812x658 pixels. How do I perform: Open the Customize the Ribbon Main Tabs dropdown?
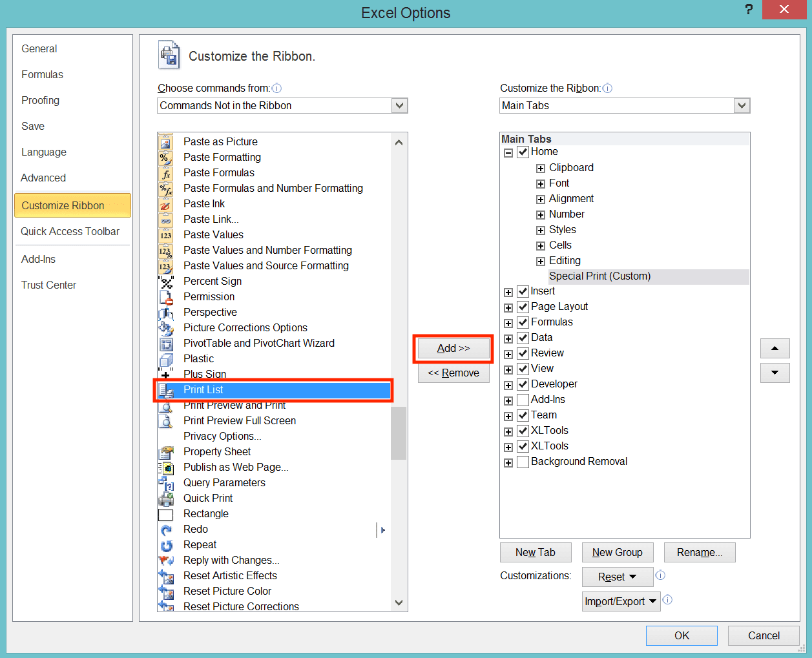(742, 105)
